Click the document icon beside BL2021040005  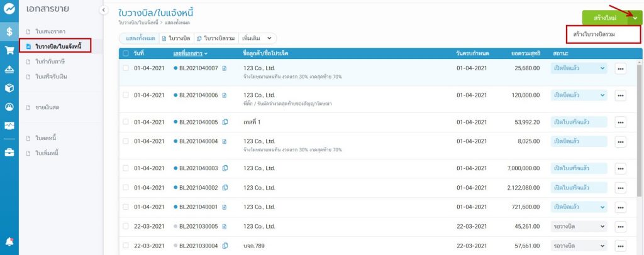pyautogui.click(x=225, y=122)
